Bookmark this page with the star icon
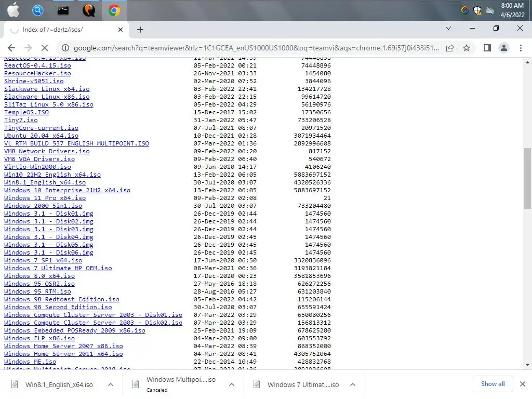The height and width of the screenshot is (399, 532). tap(467, 48)
